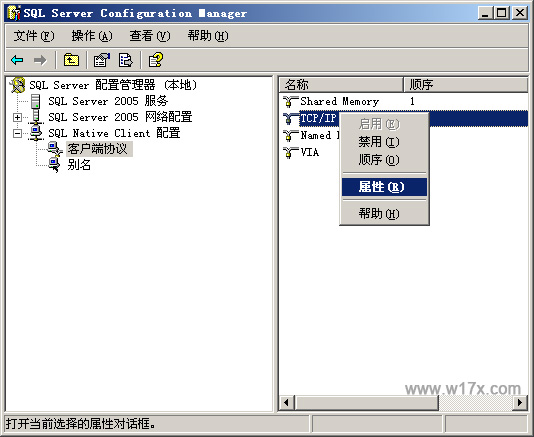Choose 禁用(I) in the context menu
534x437 pixels.
coord(384,142)
